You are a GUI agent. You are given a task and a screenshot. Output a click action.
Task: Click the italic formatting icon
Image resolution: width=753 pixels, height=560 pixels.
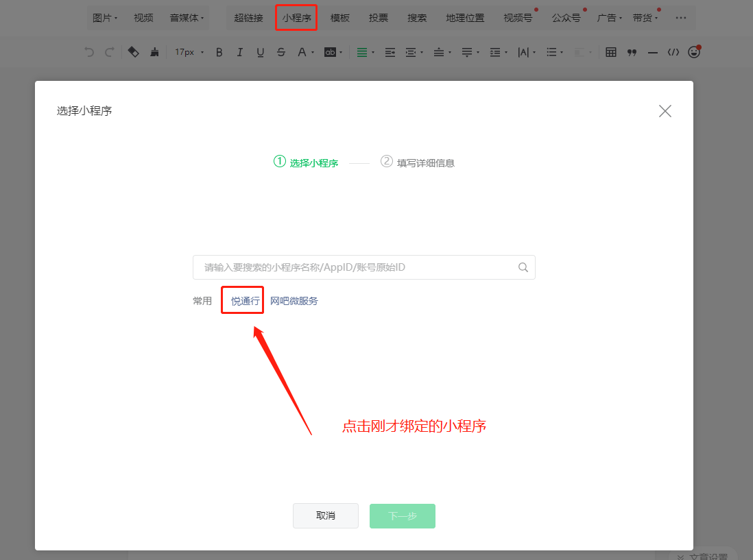[240, 52]
